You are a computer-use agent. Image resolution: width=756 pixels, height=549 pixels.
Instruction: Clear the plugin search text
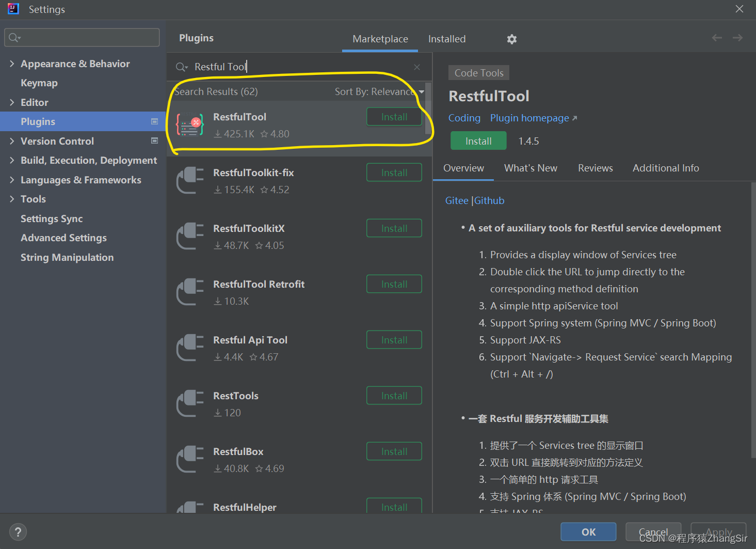coord(417,67)
